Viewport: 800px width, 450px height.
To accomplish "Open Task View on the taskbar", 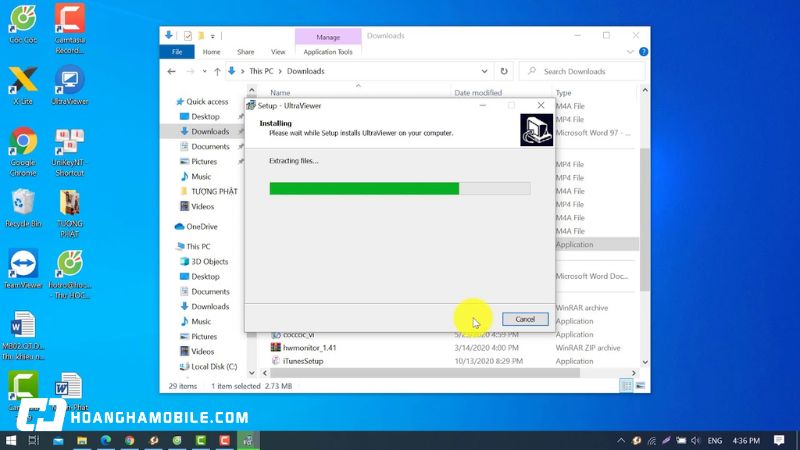I will pyautogui.click(x=34, y=440).
